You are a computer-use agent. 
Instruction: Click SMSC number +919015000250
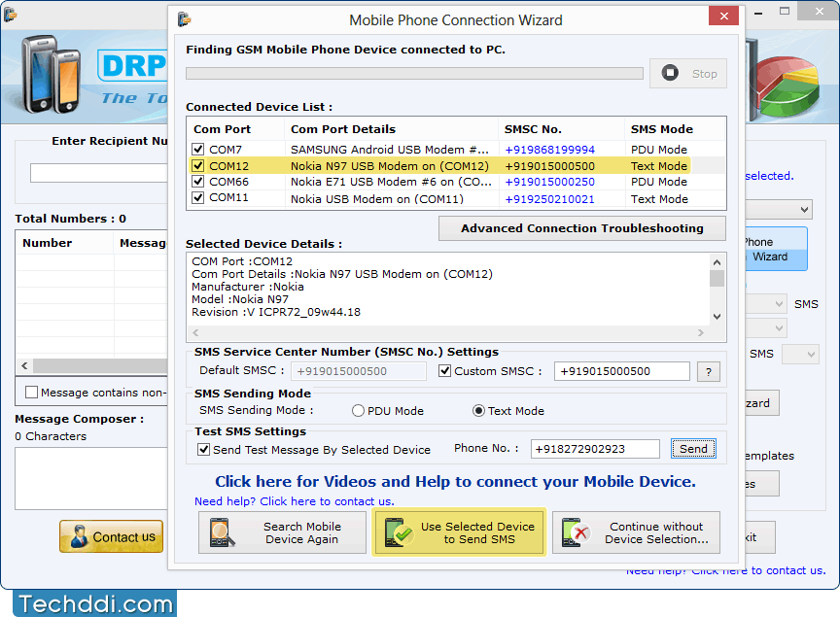[549, 182]
